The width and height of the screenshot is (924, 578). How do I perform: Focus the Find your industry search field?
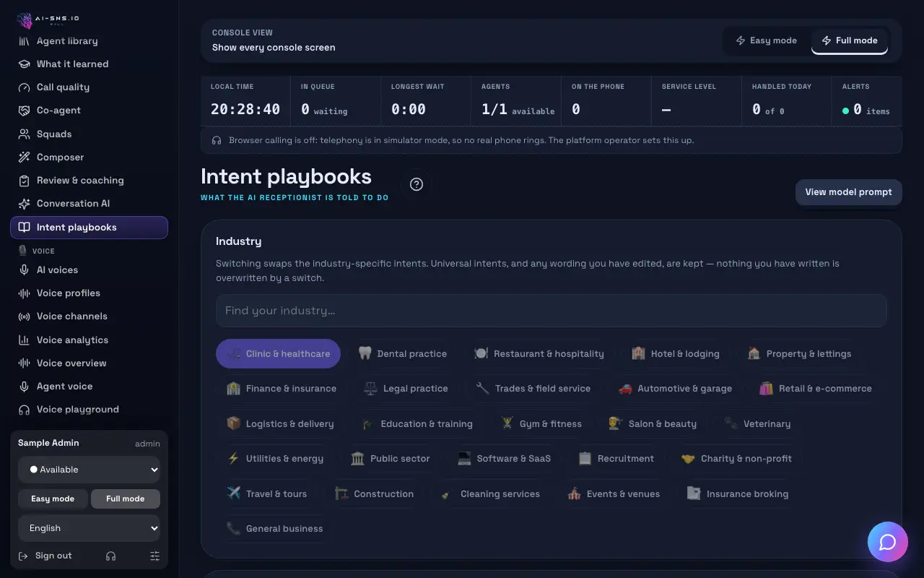coord(551,311)
